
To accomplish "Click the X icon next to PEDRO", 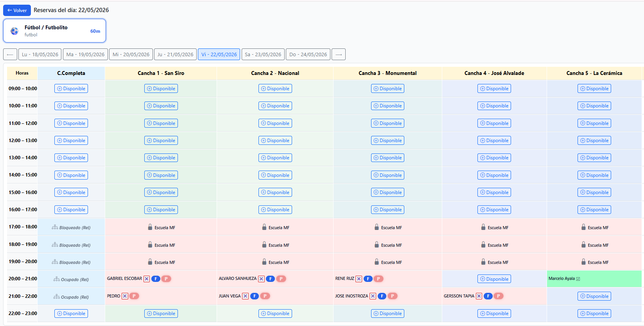I will (125, 296).
